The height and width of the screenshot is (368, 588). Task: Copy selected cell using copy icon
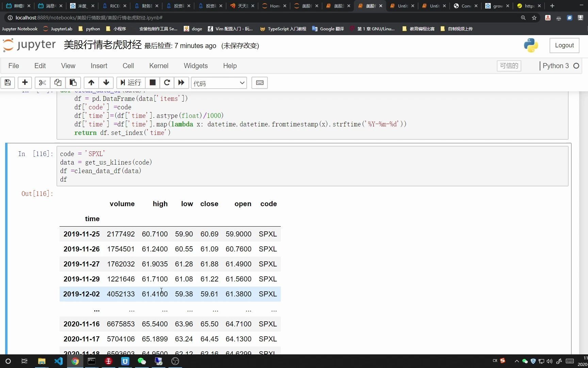58,83
